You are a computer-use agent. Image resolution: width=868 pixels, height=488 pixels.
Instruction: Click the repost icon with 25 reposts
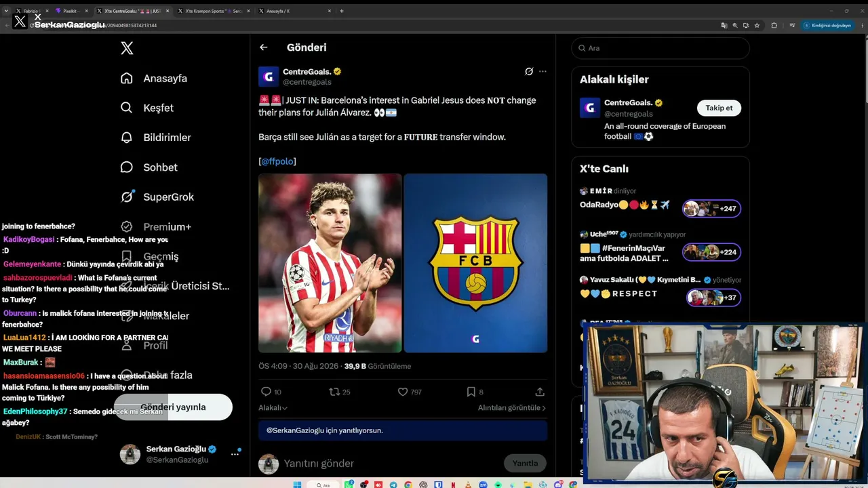coord(334,392)
